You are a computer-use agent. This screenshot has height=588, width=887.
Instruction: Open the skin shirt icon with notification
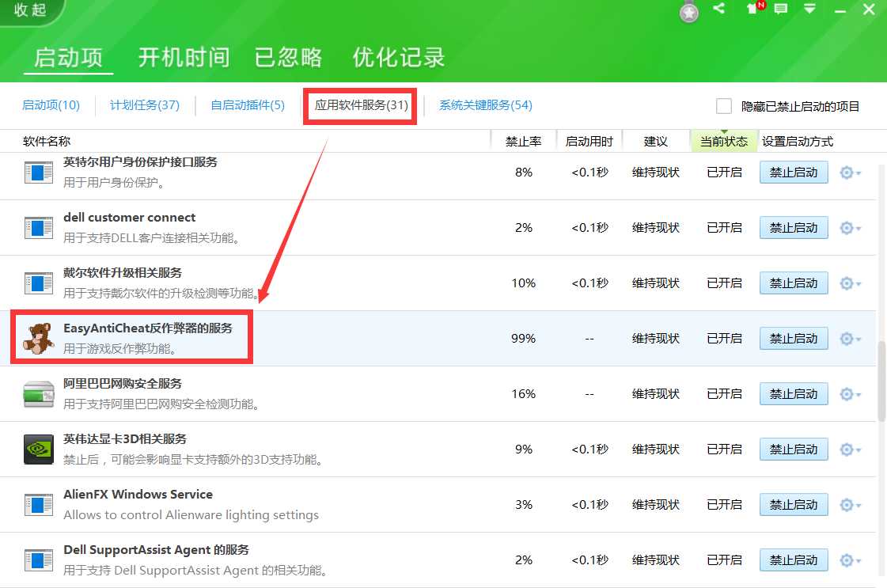[755, 8]
